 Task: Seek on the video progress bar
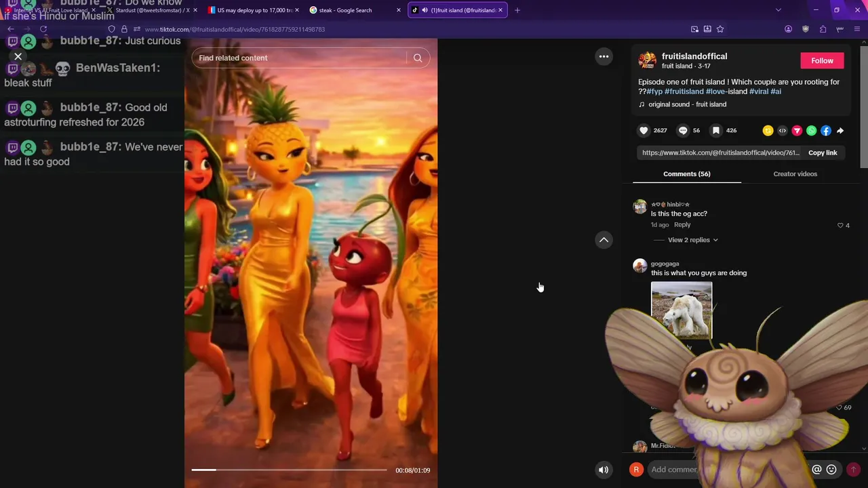coord(289,470)
